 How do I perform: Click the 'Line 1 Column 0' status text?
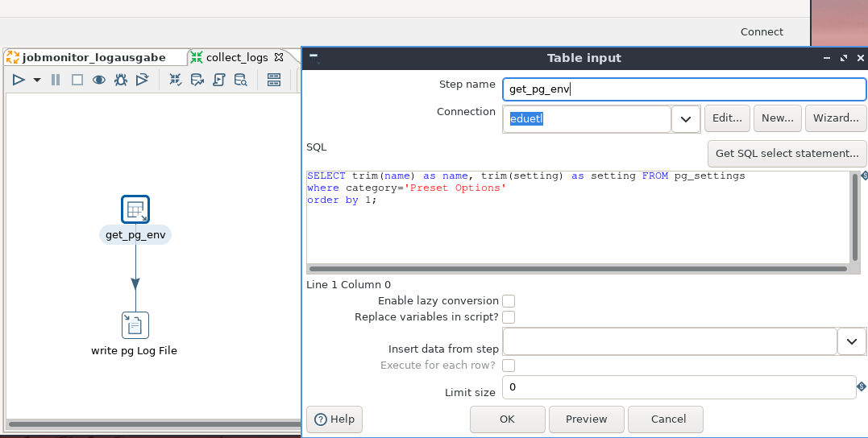click(349, 285)
